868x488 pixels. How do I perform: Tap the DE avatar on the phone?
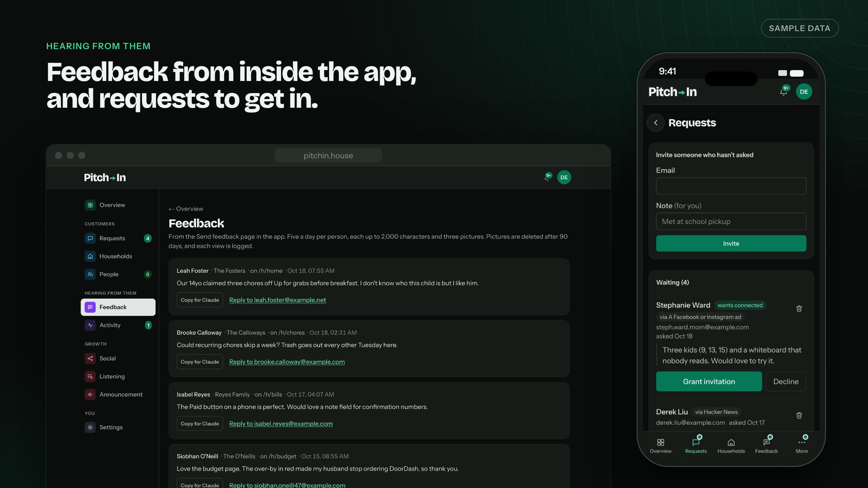[804, 92]
